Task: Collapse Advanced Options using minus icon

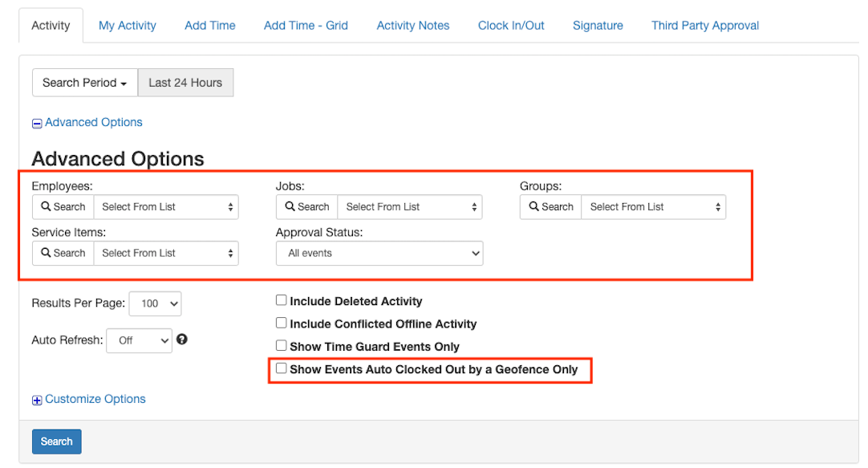Action: 37,124
